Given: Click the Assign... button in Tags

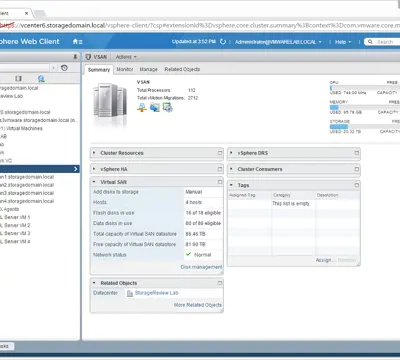Looking at the screenshot, I should (x=324, y=260).
